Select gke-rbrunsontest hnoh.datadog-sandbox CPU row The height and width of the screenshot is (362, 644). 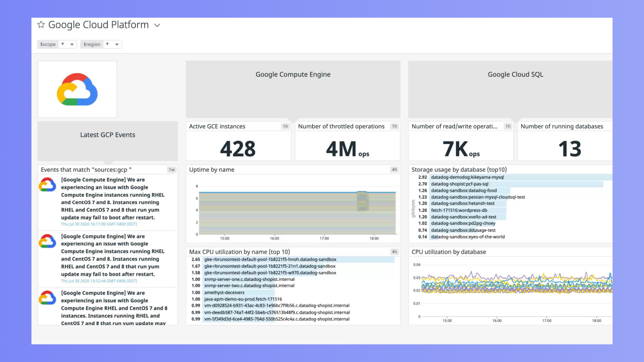pos(293,259)
